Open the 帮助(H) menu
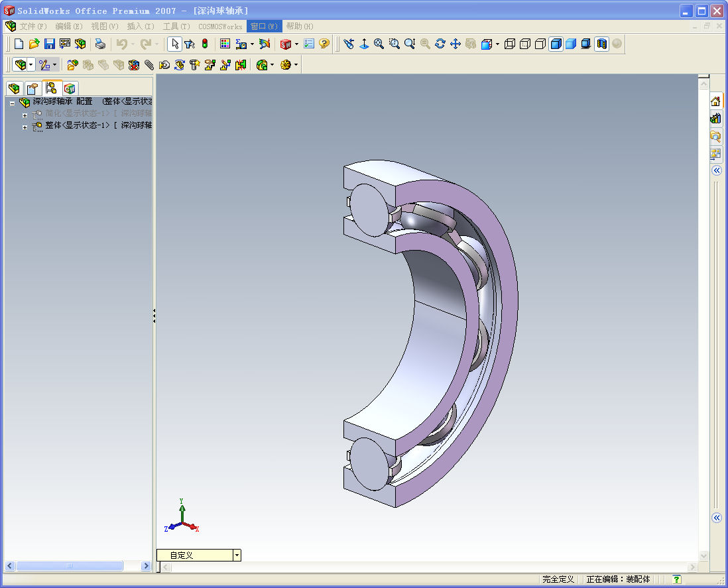Image resolution: width=728 pixels, height=588 pixels. (300, 27)
